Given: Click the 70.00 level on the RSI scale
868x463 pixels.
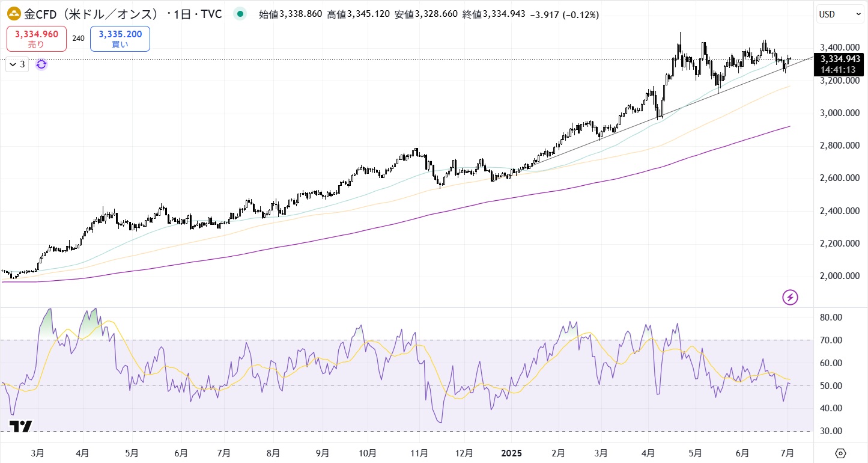Looking at the screenshot, I should (833, 340).
